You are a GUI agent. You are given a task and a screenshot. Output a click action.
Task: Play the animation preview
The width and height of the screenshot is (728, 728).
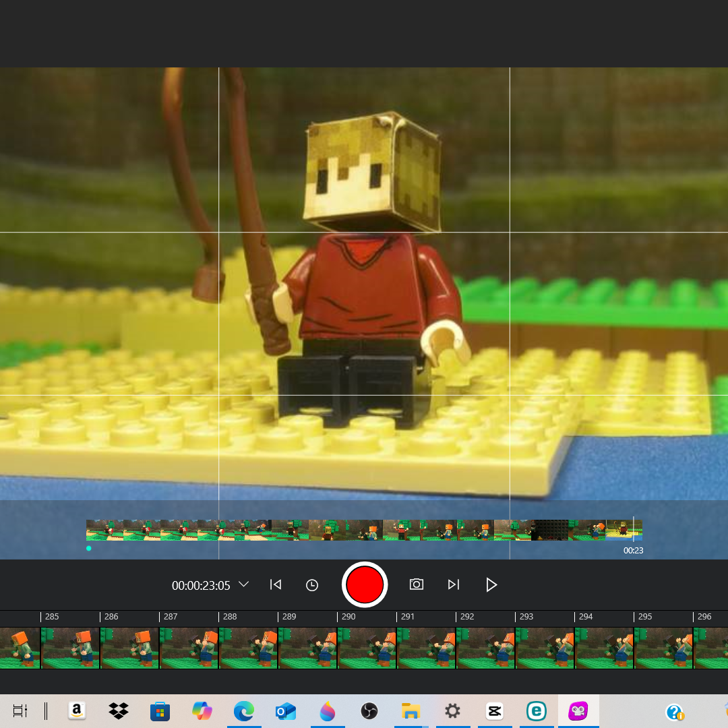click(491, 584)
